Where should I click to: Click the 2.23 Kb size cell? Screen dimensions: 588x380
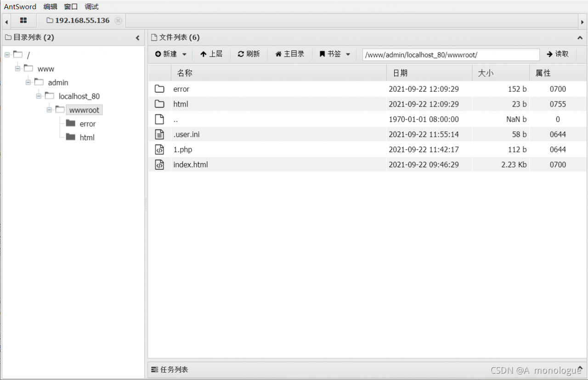point(514,164)
